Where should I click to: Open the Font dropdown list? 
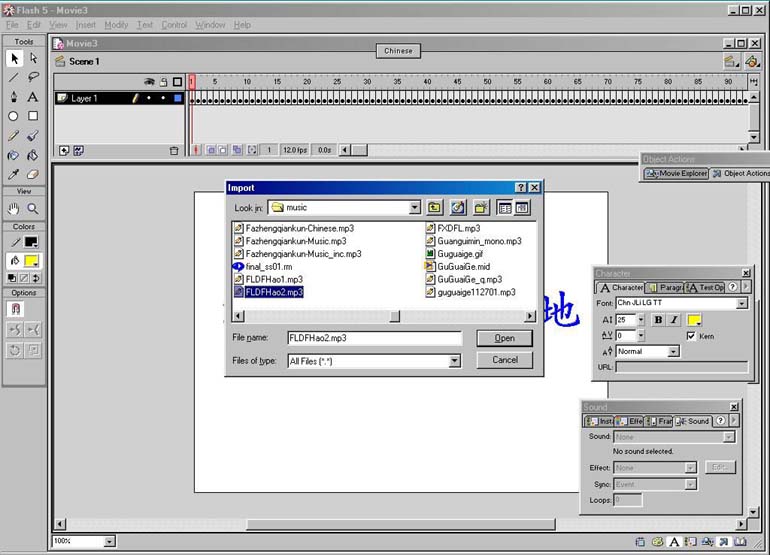click(x=742, y=303)
